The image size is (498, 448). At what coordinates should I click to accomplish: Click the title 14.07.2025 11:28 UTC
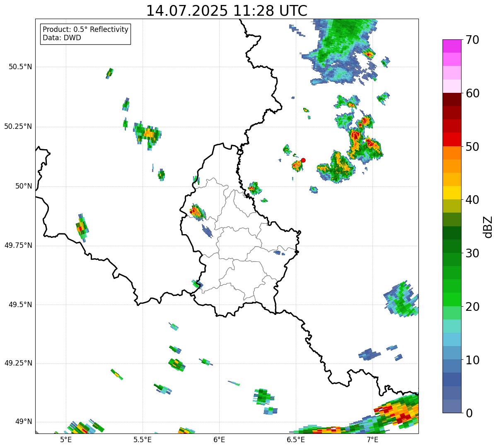click(x=227, y=11)
